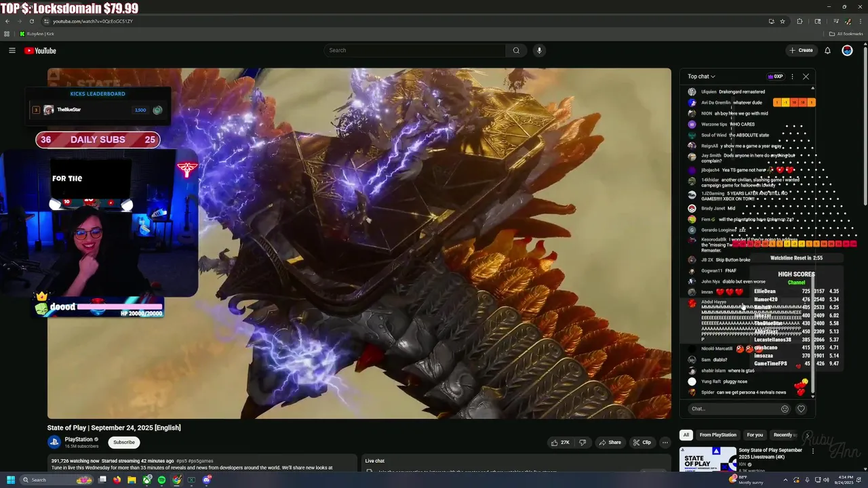Click Brady Janet Mid chat message
The height and width of the screenshot is (488, 868).
coord(711,208)
